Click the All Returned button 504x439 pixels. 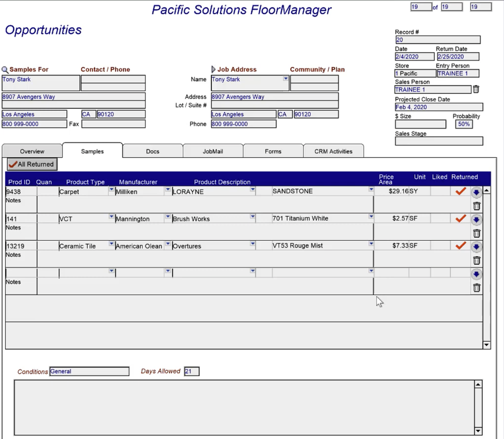(32, 164)
